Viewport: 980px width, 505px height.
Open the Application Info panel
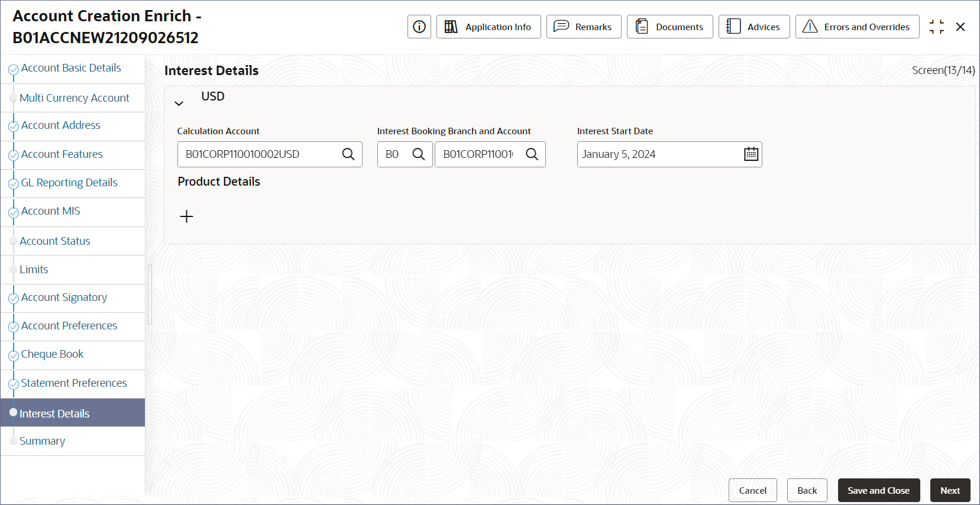pyautogui.click(x=489, y=27)
